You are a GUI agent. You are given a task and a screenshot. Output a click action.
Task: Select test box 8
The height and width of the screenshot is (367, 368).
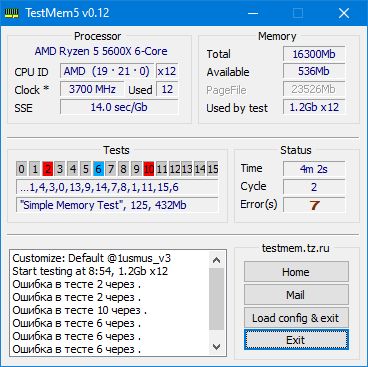[124, 169]
